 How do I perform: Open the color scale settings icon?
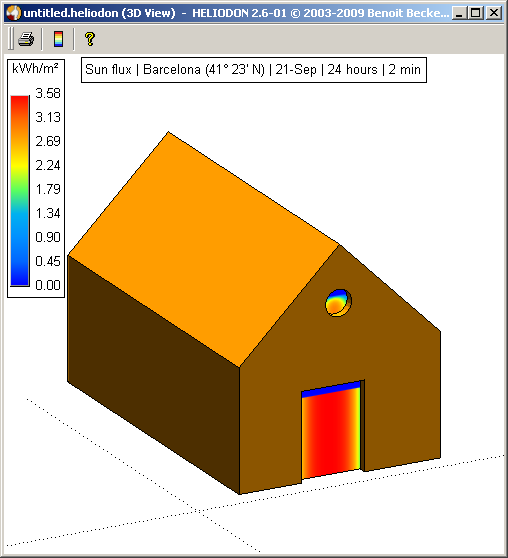point(58,39)
